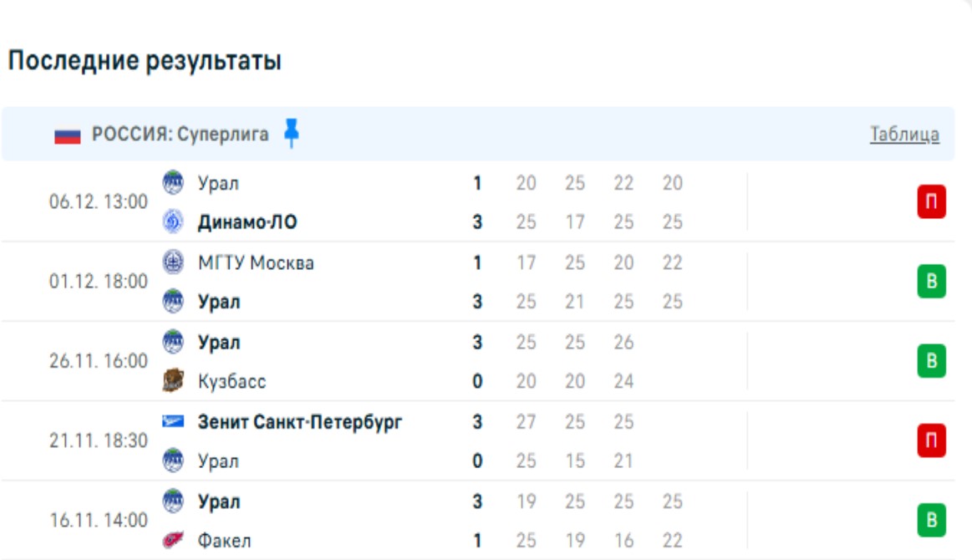This screenshot has width=972, height=560.
Task: Click the green В badge for 16.11 match
Action: [x=931, y=521]
